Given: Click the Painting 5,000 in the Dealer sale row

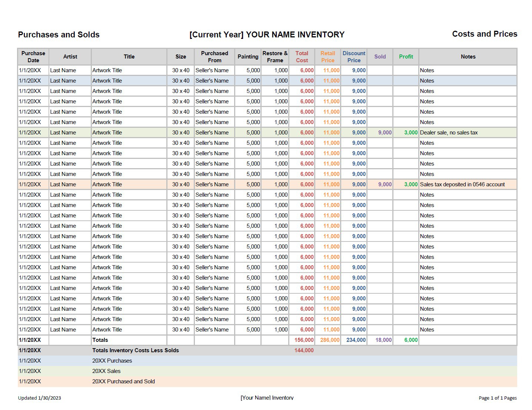Looking at the screenshot, I should 253,133.
